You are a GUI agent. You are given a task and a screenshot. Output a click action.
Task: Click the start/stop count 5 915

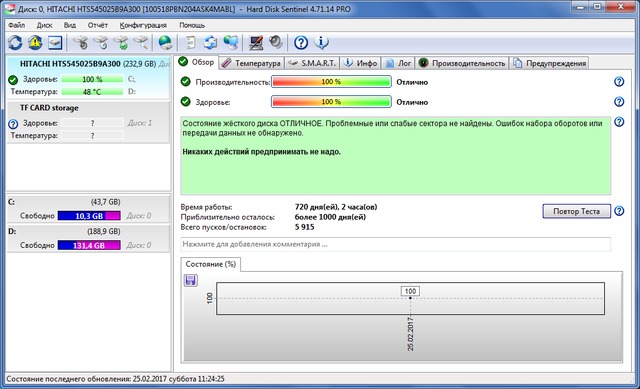coord(304,227)
